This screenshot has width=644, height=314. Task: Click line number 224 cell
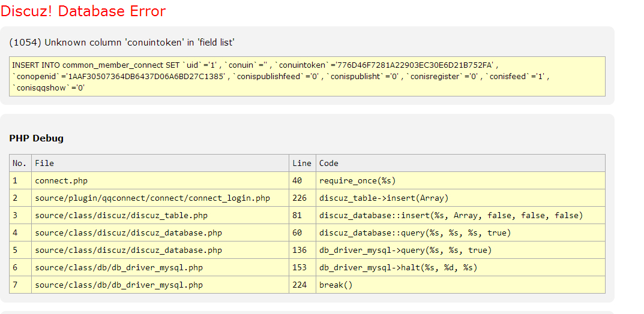(302, 285)
